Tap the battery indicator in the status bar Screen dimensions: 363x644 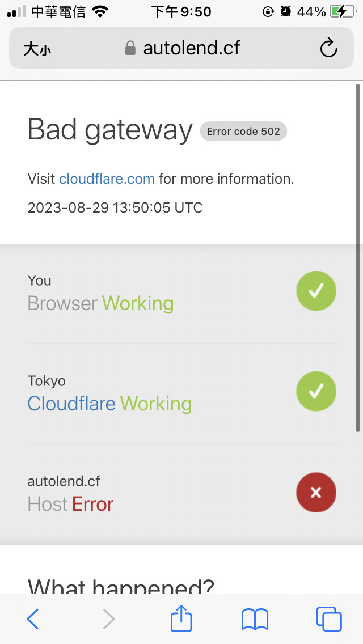pos(344,12)
